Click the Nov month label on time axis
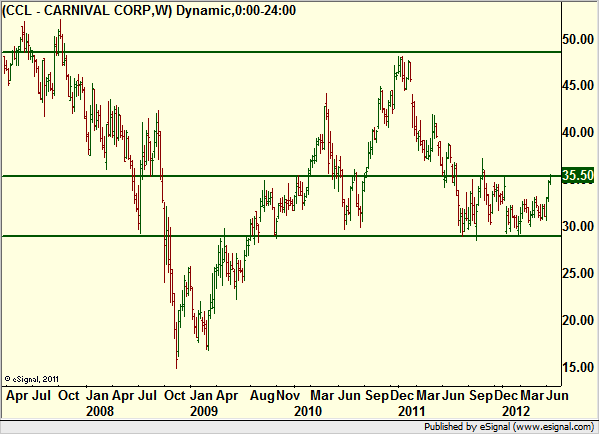 (288, 395)
